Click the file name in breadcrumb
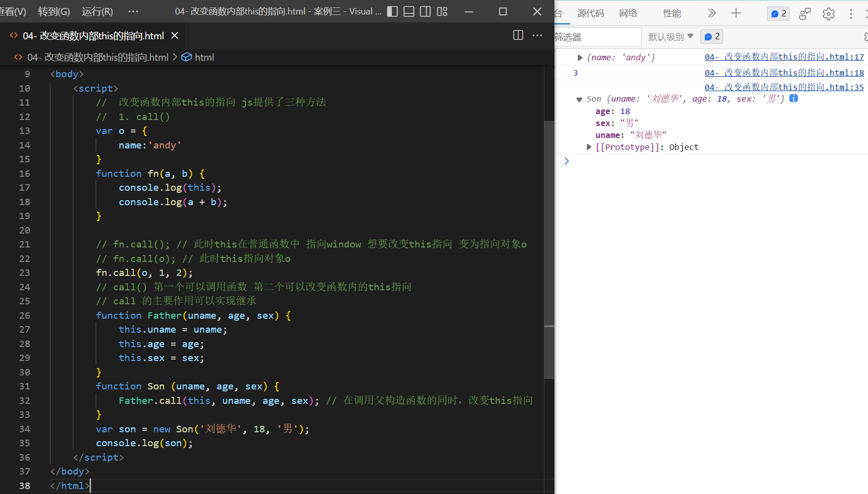The image size is (868, 494). coord(98,57)
